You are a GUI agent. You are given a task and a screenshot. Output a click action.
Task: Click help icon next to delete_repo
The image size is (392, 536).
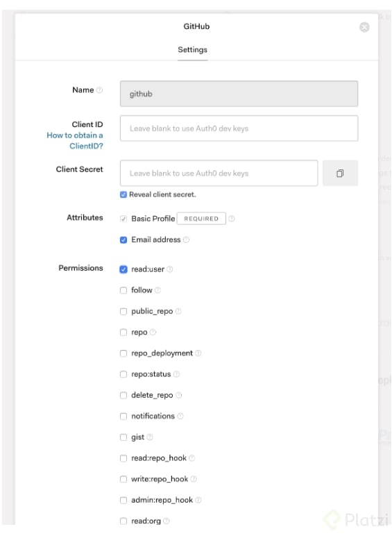tap(178, 395)
